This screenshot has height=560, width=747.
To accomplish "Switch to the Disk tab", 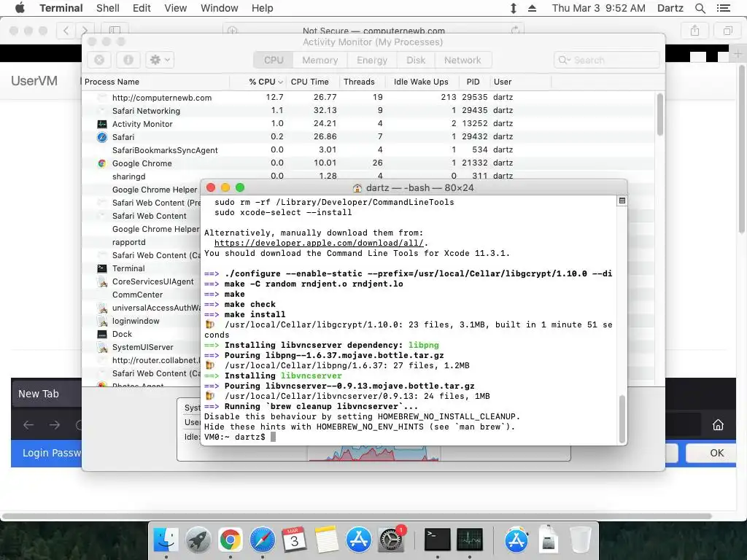I will (416, 60).
